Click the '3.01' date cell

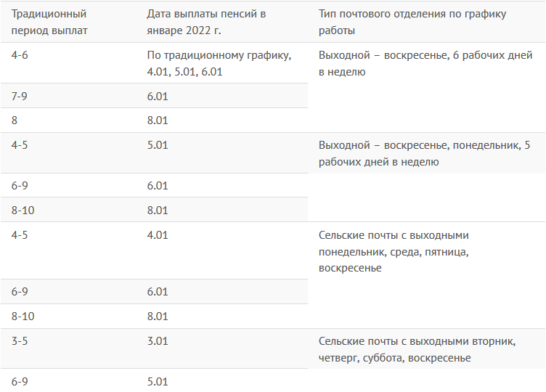[x=158, y=341]
